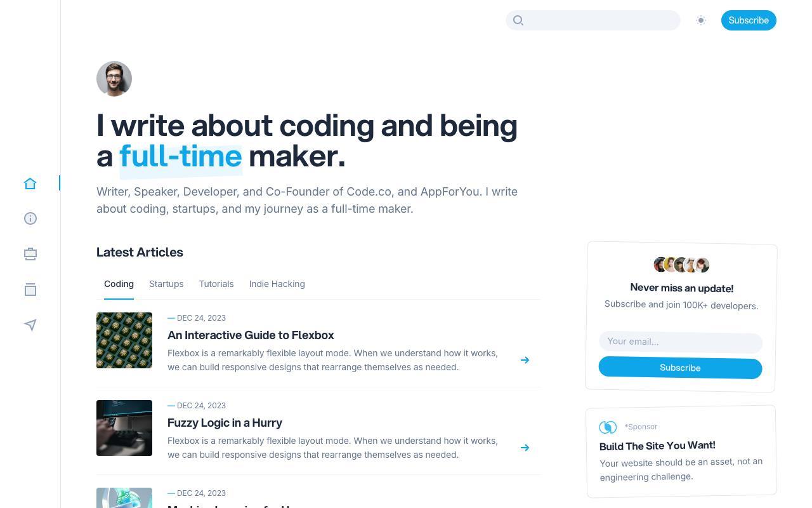Toggle the light/dark theme sun icon
The image size is (812, 508).
[701, 20]
